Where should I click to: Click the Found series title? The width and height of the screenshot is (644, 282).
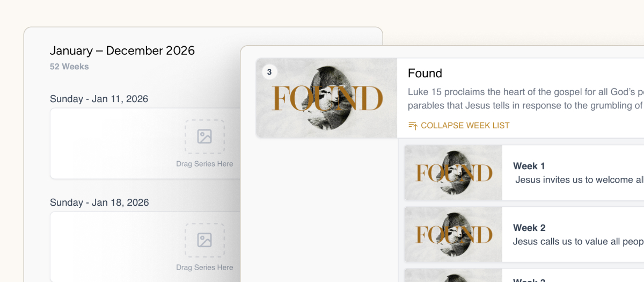point(425,73)
